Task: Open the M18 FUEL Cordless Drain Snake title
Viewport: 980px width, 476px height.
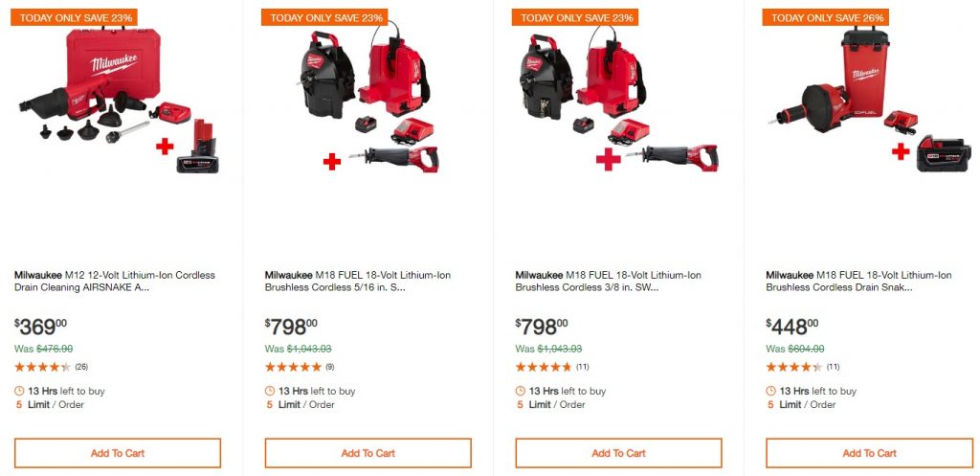Action: point(858,282)
